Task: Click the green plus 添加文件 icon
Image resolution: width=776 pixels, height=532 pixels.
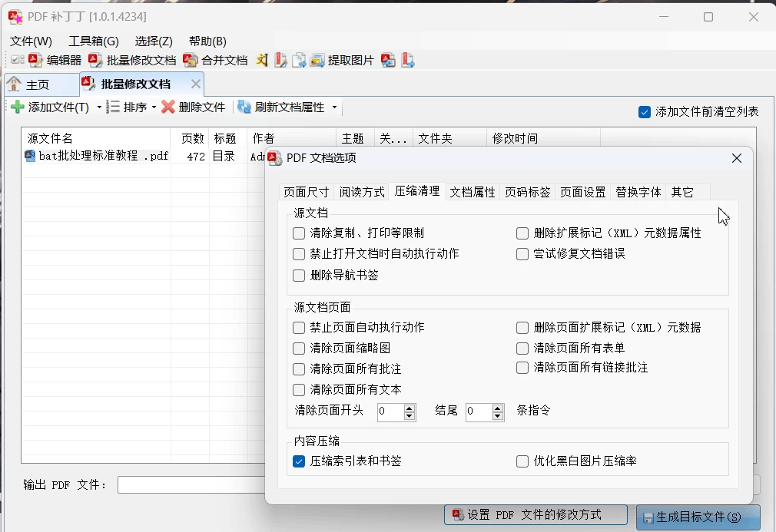Action: click(18, 107)
